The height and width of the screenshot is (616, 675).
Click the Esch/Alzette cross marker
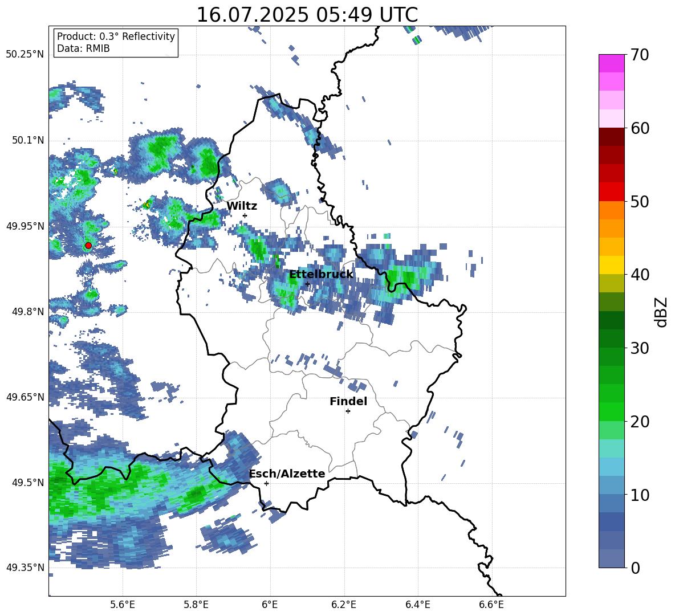click(x=266, y=483)
